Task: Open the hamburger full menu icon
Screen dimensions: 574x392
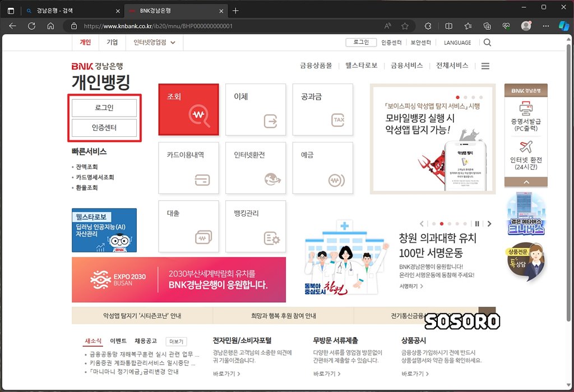Action: click(x=485, y=66)
